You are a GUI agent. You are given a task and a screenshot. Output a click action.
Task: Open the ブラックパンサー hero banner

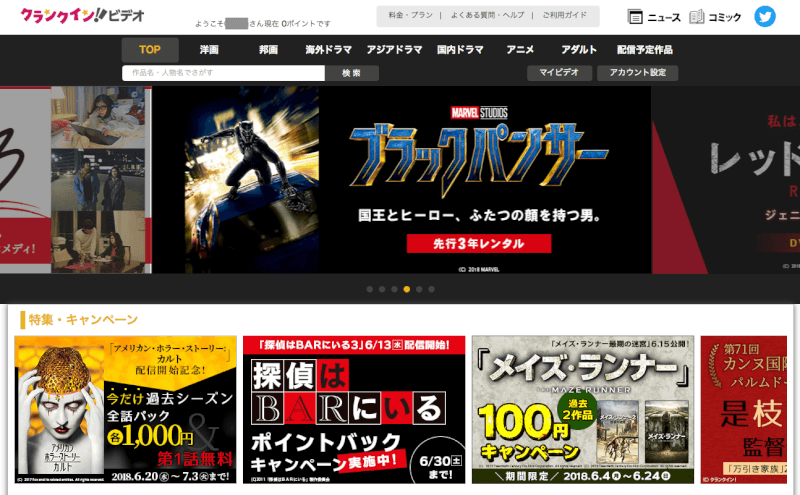coord(400,180)
